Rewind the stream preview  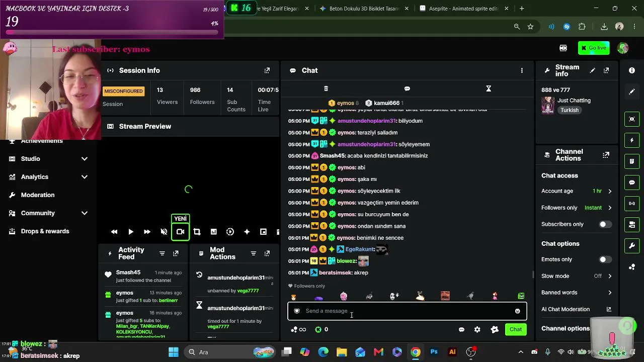pyautogui.click(x=114, y=232)
